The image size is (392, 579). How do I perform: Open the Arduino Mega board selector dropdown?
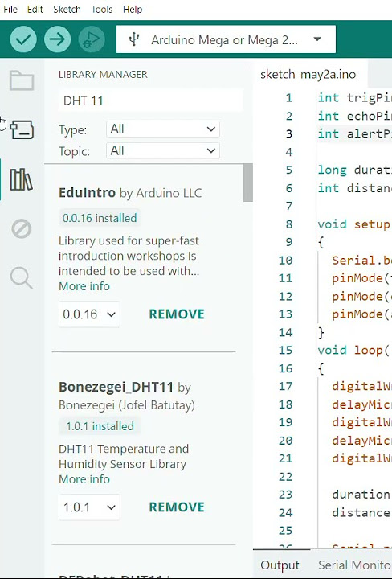[x=226, y=39]
